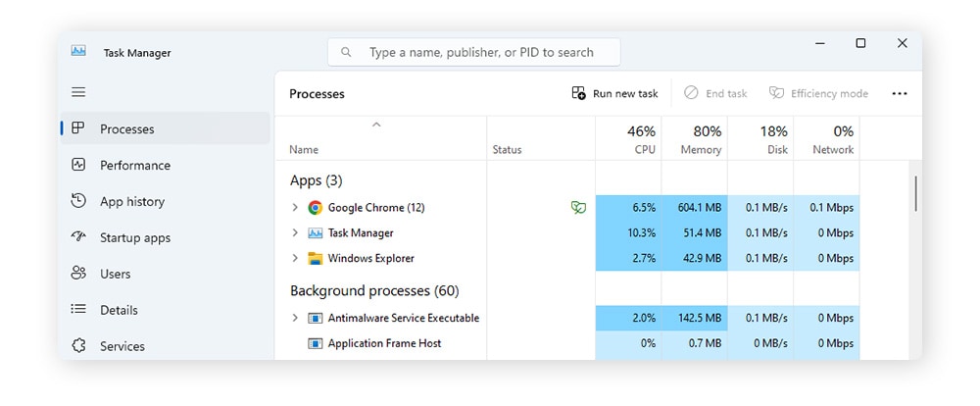Click the 0.1 Mbps network cell
Image resolution: width=980 pixels, height=406 pixels.
(827, 207)
